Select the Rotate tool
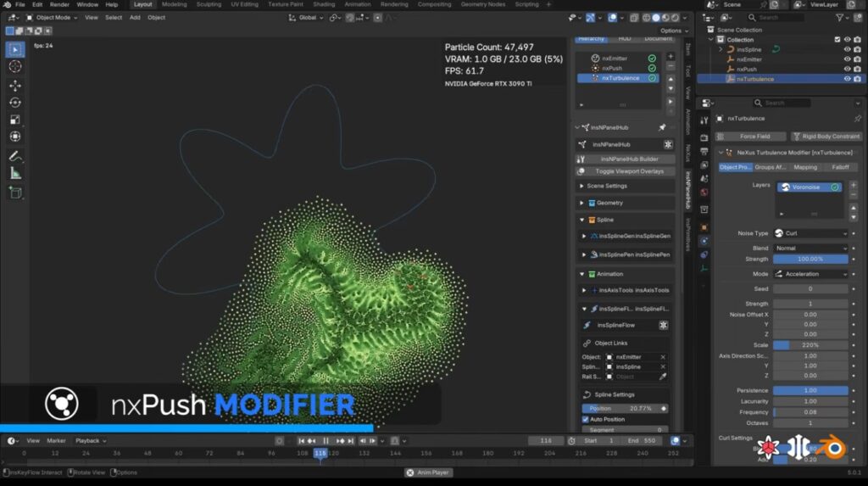 pos(15,103)
